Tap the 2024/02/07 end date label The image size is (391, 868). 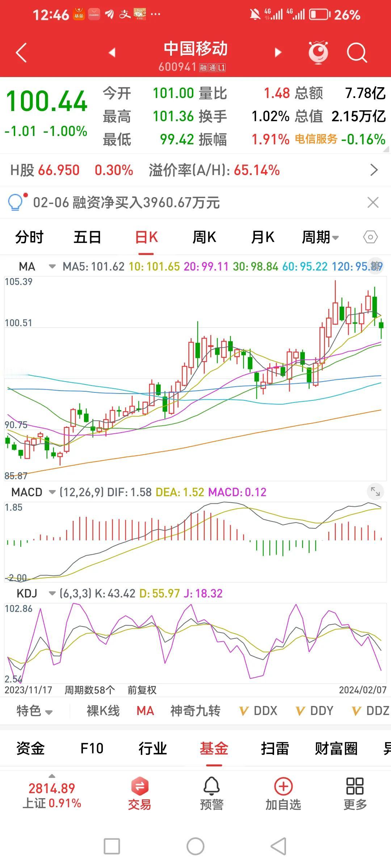tap(363, 690)
